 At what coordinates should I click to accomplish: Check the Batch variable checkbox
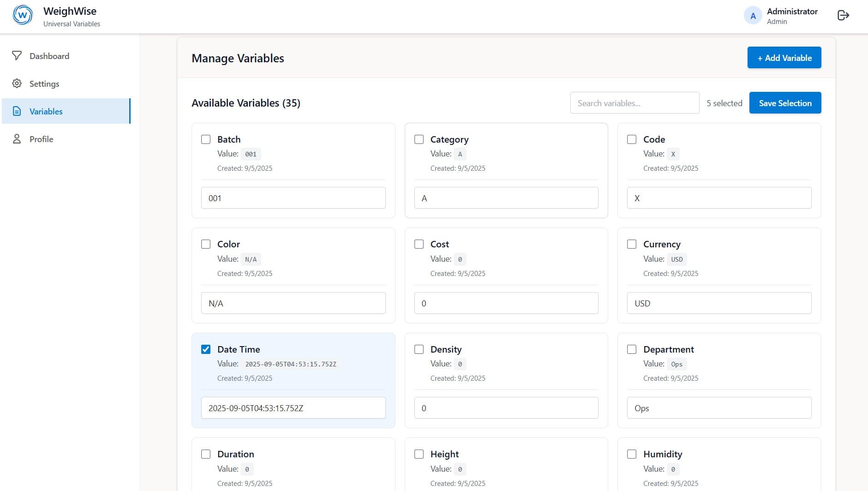pos(206,139)
